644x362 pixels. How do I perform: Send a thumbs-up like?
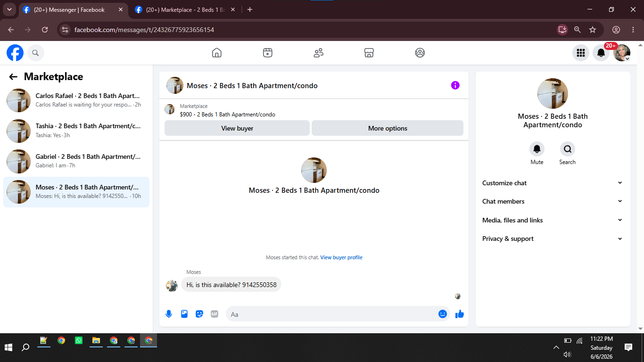pyautogui.click(x=460, y=314)
